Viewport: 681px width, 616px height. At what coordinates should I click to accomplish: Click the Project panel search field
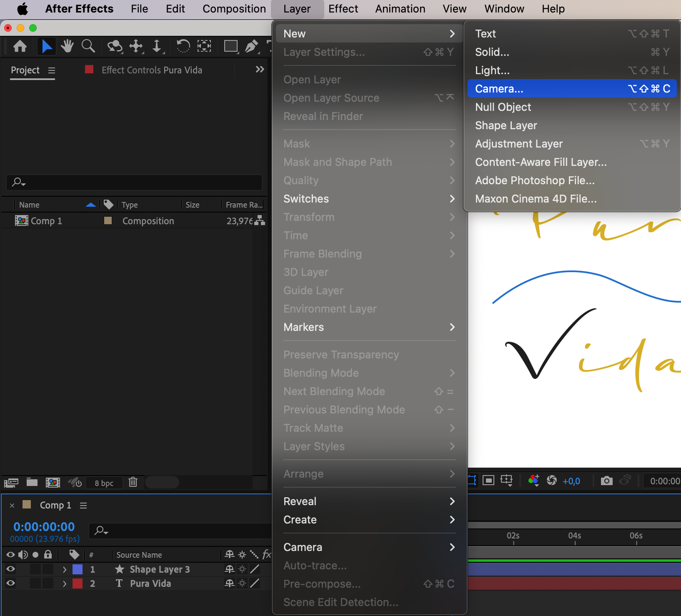134,182
